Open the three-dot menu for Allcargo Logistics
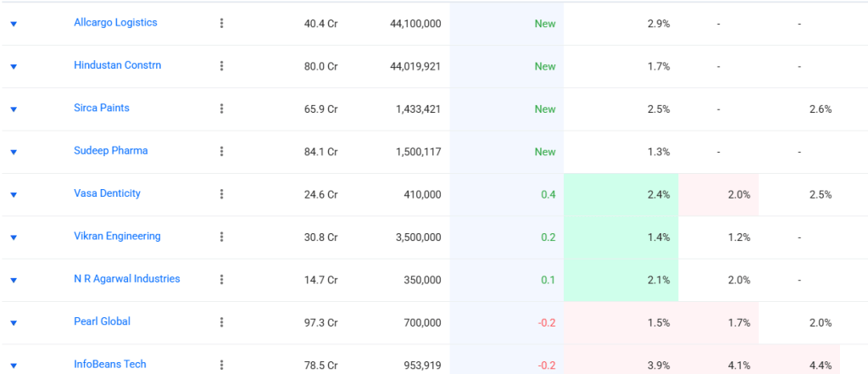This screenshot has width=868, height=374. (221, 24)
